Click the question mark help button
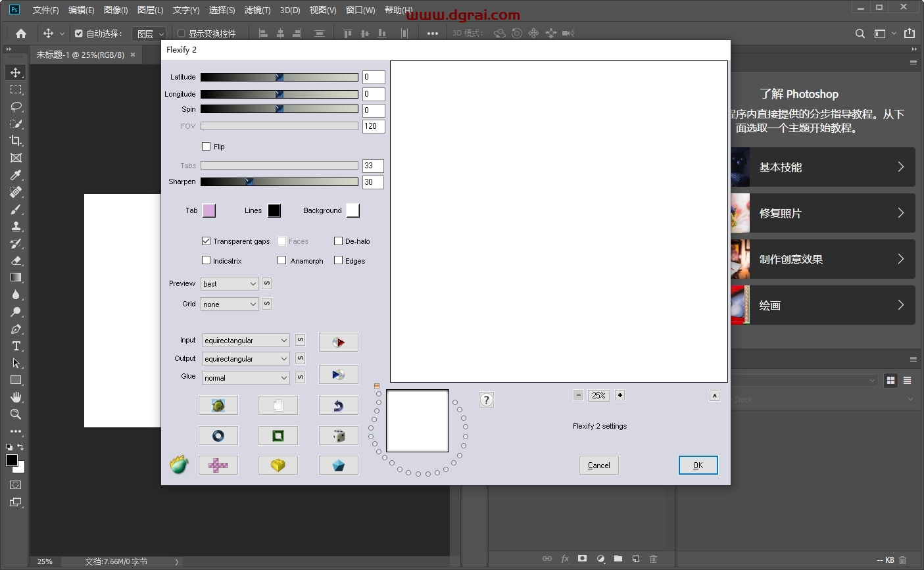 tap(486, 400)
